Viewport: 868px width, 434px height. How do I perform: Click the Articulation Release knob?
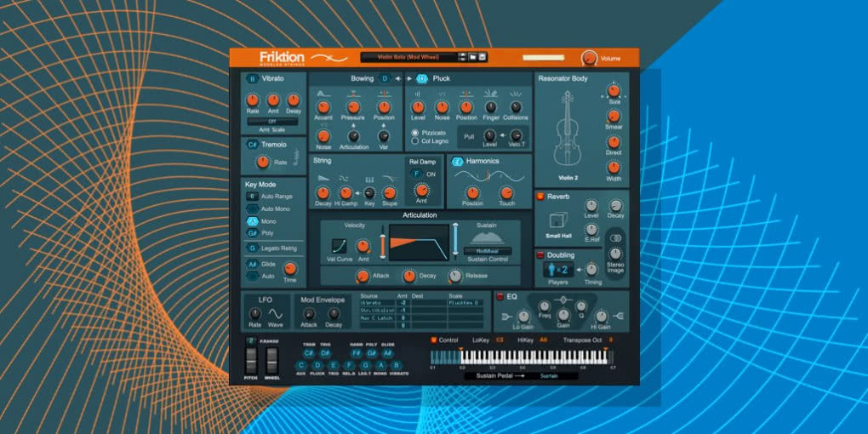(455, 276)
